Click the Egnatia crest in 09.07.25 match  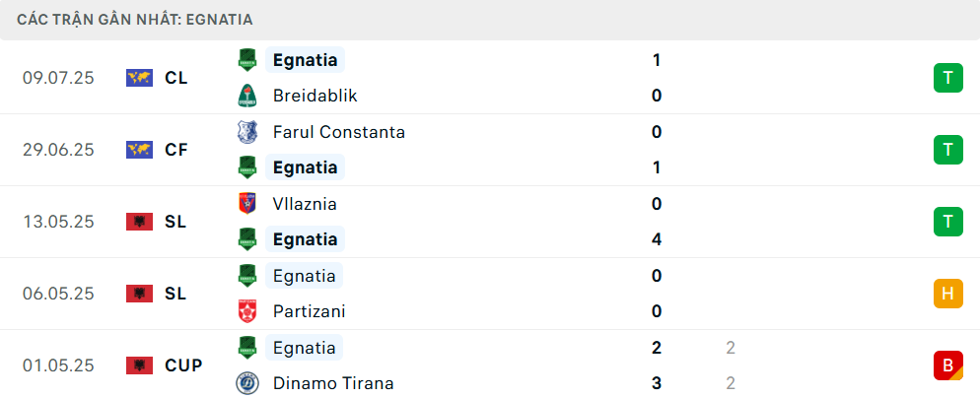247,60
